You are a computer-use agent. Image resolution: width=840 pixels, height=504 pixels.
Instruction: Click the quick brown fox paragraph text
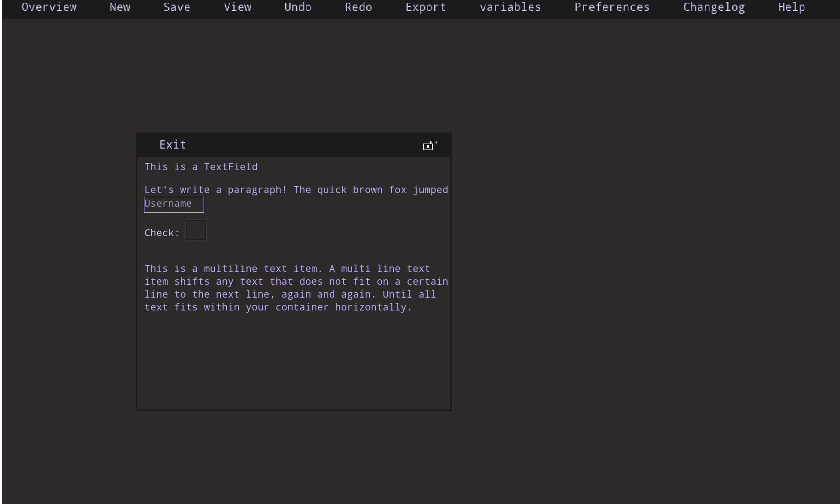(296, 189)
